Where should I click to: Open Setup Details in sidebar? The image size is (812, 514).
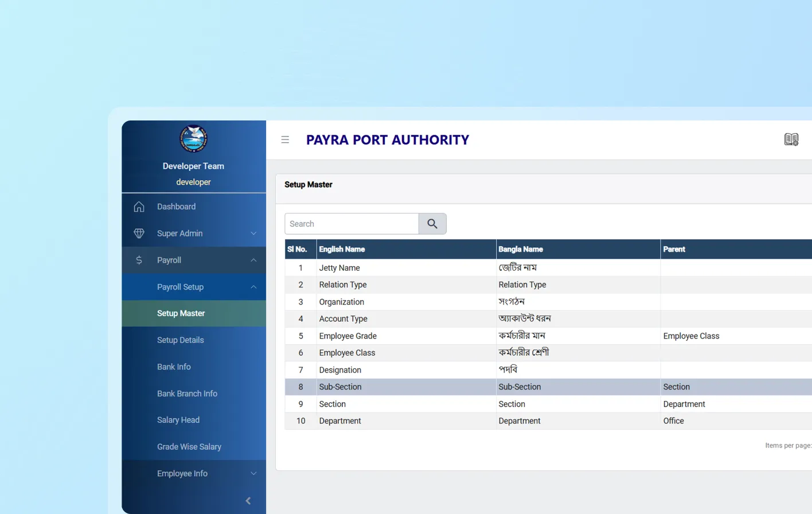181,340
